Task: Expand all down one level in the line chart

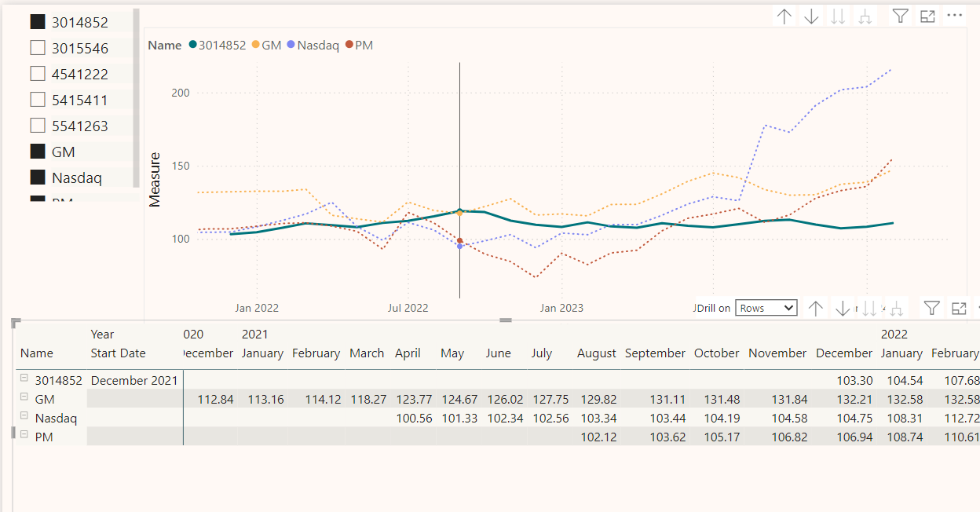Action: [x=865, y=16]
